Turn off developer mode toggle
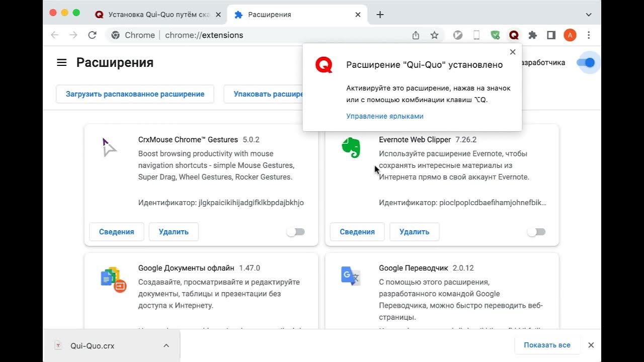This screenshot has height=362, width=644. (586, 63)
